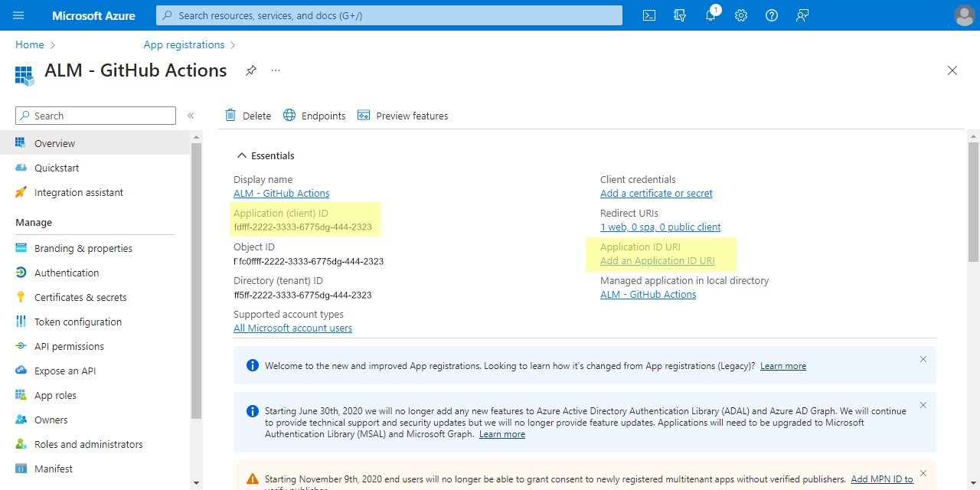Dismiss the ADAL deprecation notice
Image resolution: width=980 pixels, height=490 pixels.
923,405
